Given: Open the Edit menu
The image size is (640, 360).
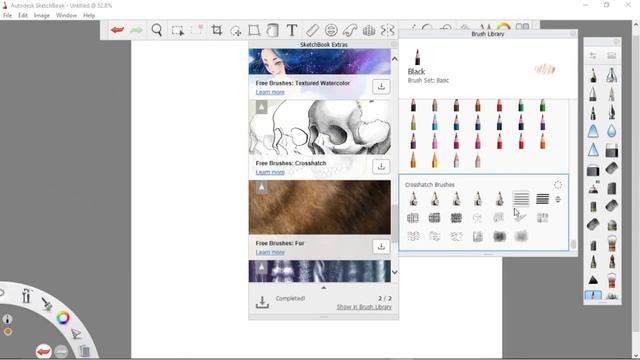Looking at the screenshot, I should (x=23, y=16).
